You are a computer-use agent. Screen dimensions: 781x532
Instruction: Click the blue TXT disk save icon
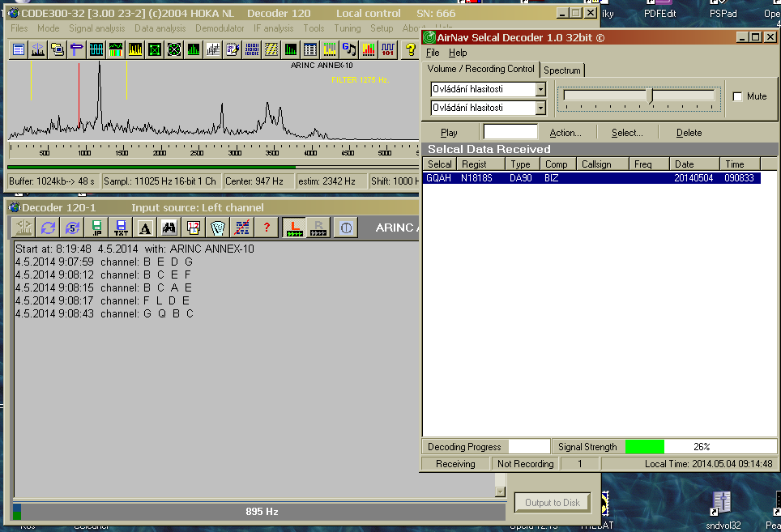[121, 228]
